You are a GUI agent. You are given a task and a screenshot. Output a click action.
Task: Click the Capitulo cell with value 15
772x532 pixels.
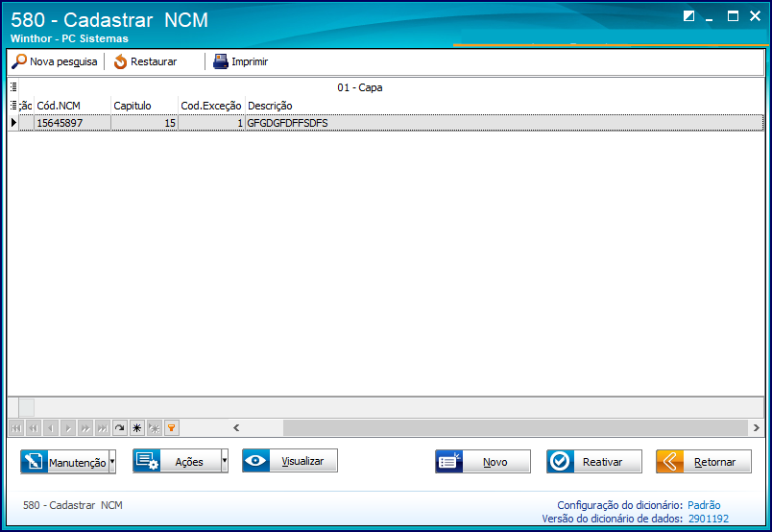tap(144, 123)
